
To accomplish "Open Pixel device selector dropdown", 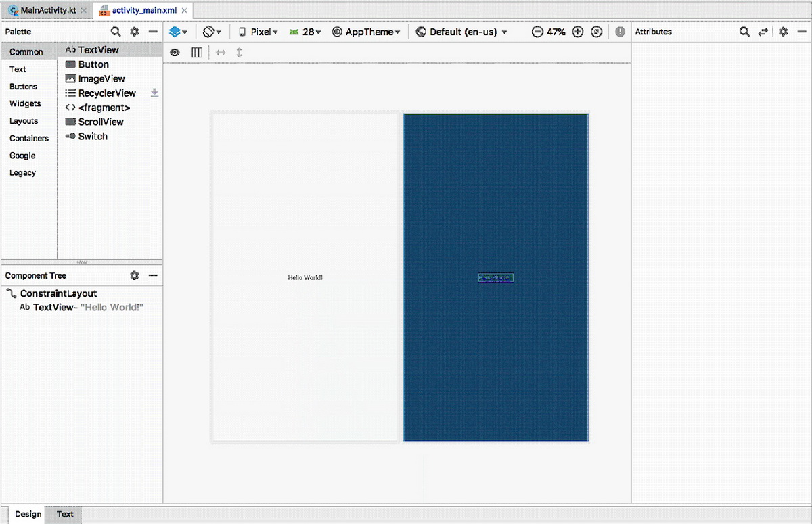I will [x=258, y=32].
